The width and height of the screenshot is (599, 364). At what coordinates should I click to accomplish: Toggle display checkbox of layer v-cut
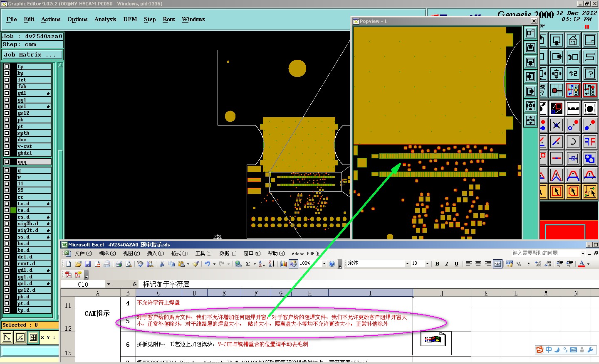[x=7, y=146]
